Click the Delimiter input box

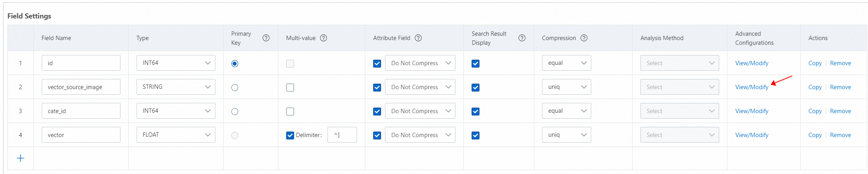[342, 135]
